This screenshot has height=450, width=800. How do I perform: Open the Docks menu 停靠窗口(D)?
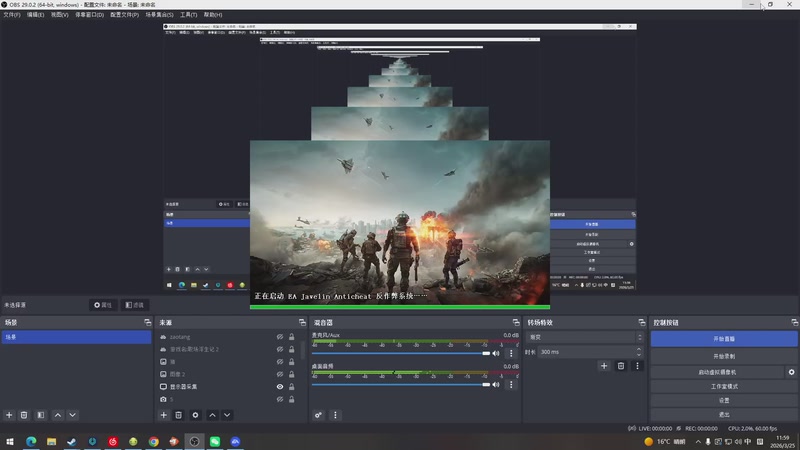pos(89,15)
